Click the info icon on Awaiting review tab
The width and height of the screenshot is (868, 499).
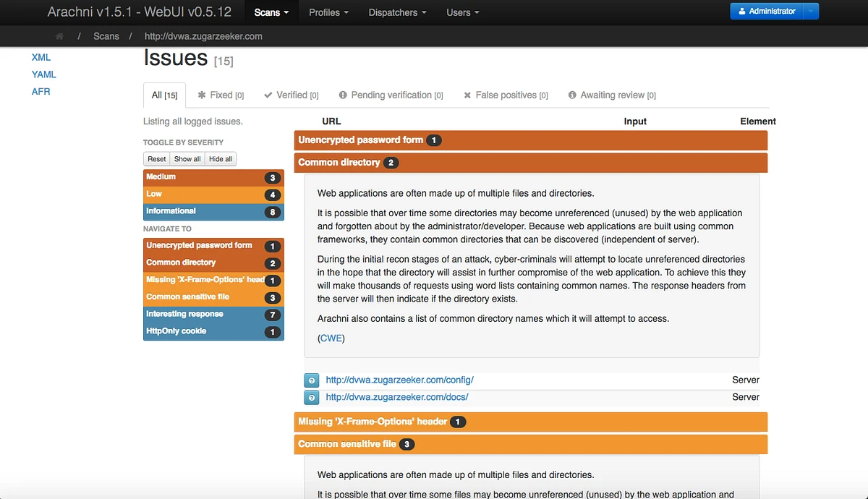pyautogui.click(x=574, y=95)
